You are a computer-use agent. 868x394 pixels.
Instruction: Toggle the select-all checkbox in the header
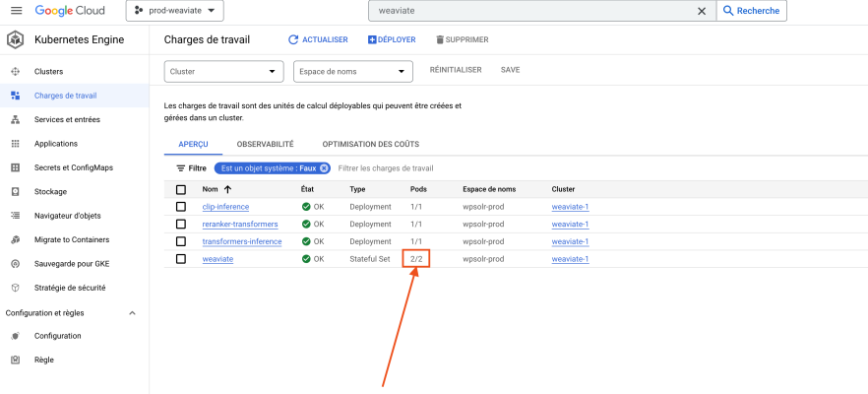pyautogui.click(x=181, y=189)
